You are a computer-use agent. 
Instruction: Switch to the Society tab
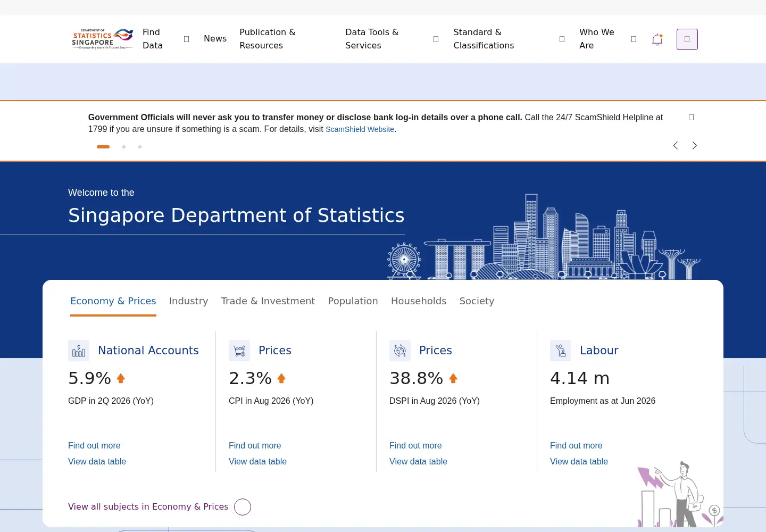(477, 301)
